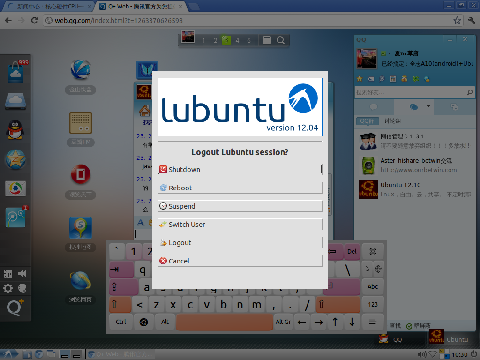Viewport: 480px width, 360px height.
Task: Expand the QQ contacts tab dropdown arrow
Action: tap(428, 106)
